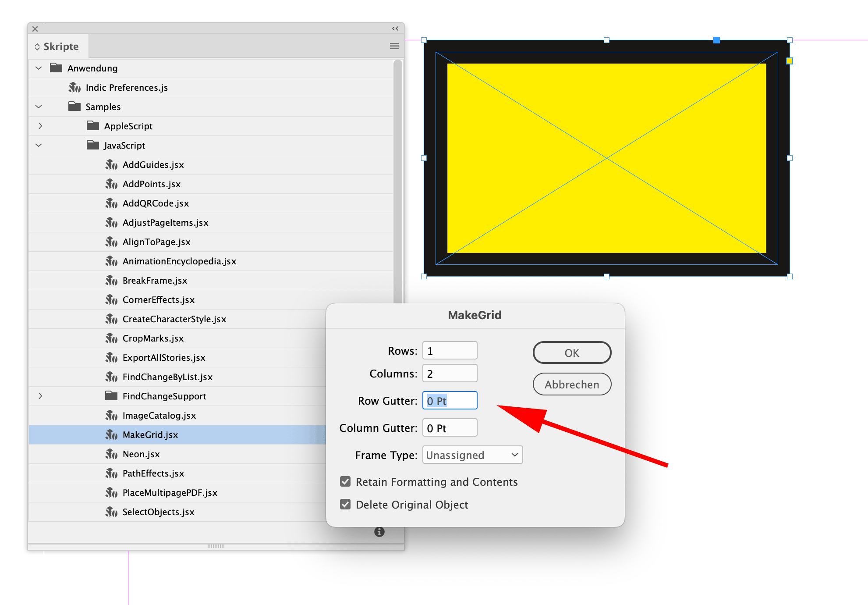Collapse the JavaScript folder
The width and height of the screenshot is (868, 605).
tap(39, 146)
